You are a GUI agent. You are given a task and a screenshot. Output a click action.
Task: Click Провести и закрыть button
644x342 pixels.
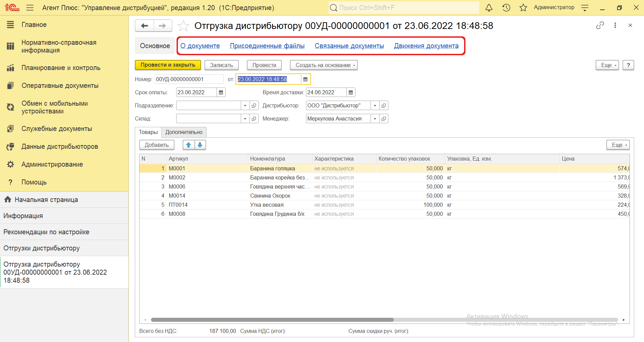pyautogui.click(x=168, y=65)
